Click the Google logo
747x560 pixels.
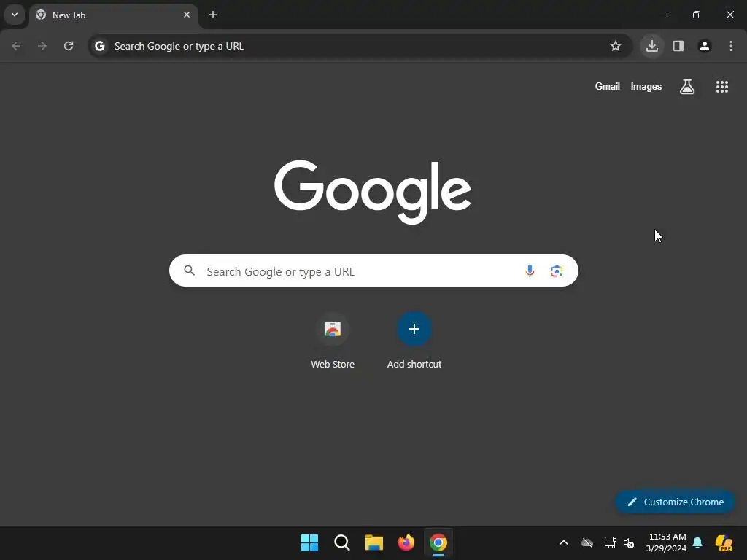click(373, 192)
